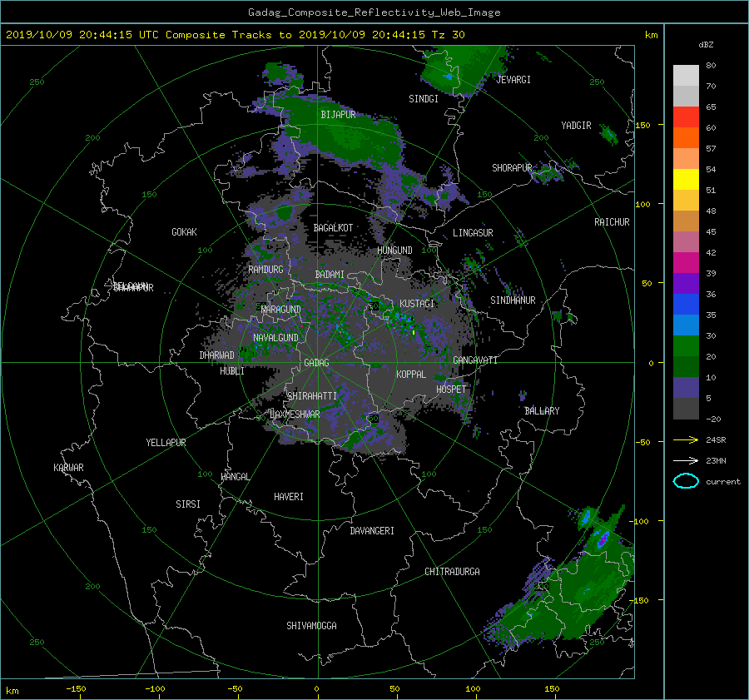The height and width of the screenshot is (700, 749).
Task: Click the yellow 51 dBZ legend swatch
Action: pyautogui.click(x=686, y=180)
